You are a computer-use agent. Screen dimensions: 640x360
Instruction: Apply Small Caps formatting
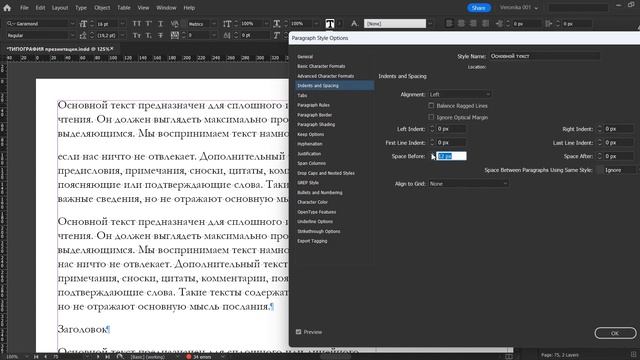pyautogui.click(x=137, y=36)
